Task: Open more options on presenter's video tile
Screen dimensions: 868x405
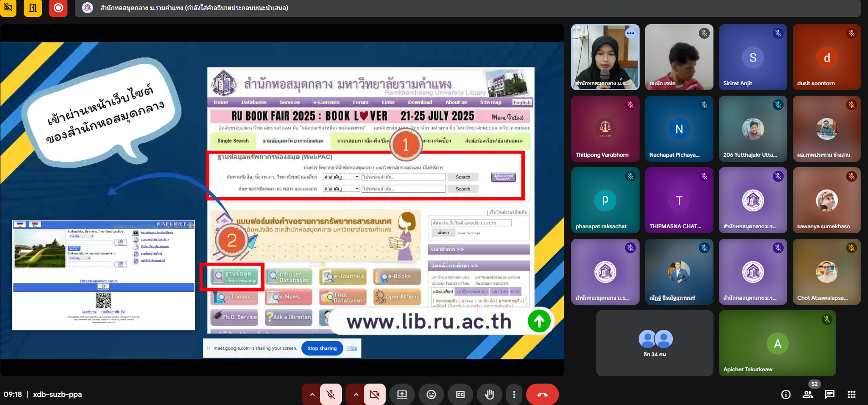Action: tap(630, 33)
